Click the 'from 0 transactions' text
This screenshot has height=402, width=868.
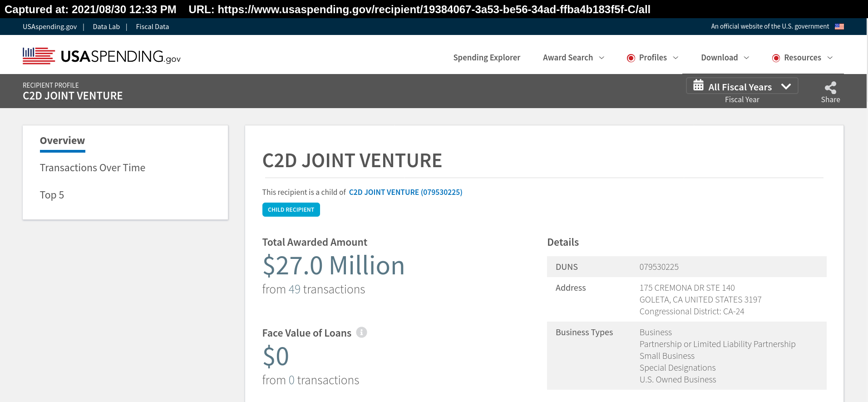pyautogui.click(x=311, y=380)
